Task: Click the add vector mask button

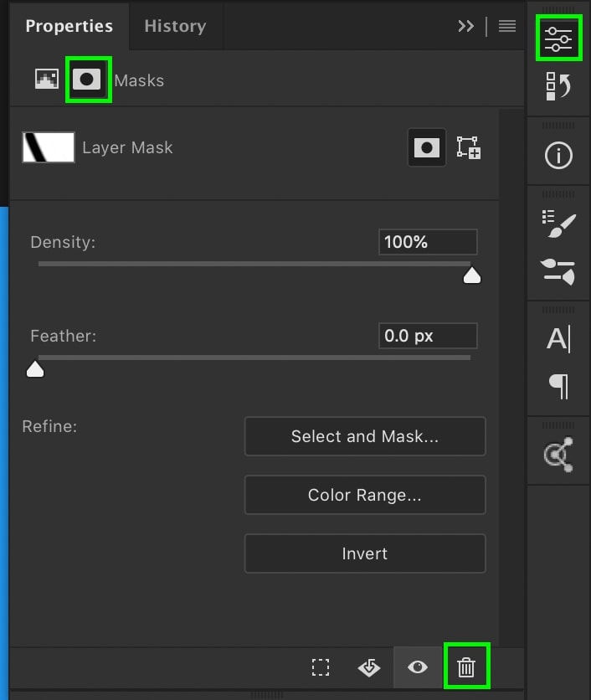Action: 469,148
